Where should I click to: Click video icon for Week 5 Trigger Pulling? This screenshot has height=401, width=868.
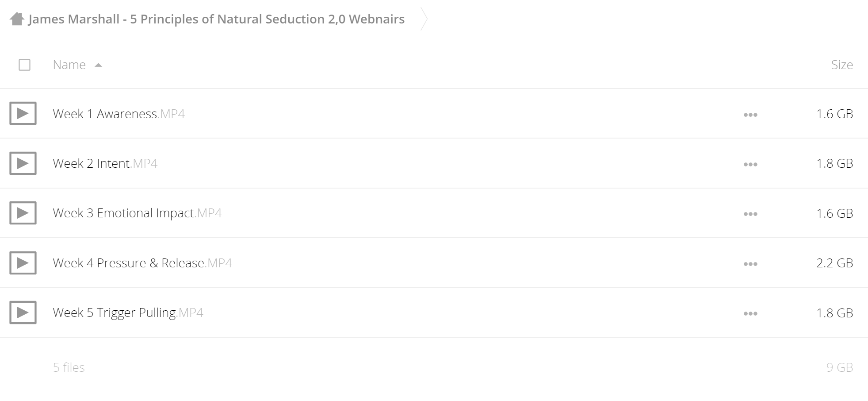(23, 312)
